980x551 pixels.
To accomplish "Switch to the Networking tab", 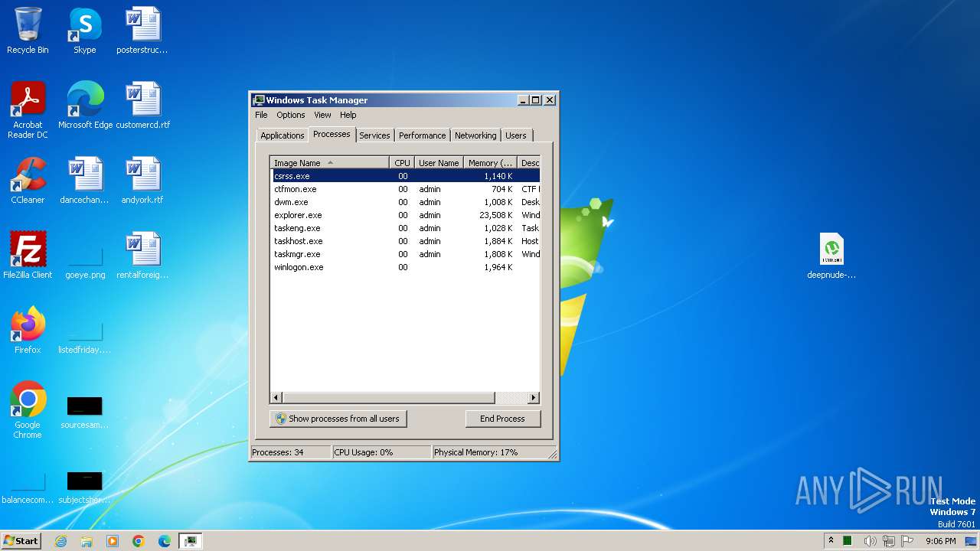I will coord(475,135).
